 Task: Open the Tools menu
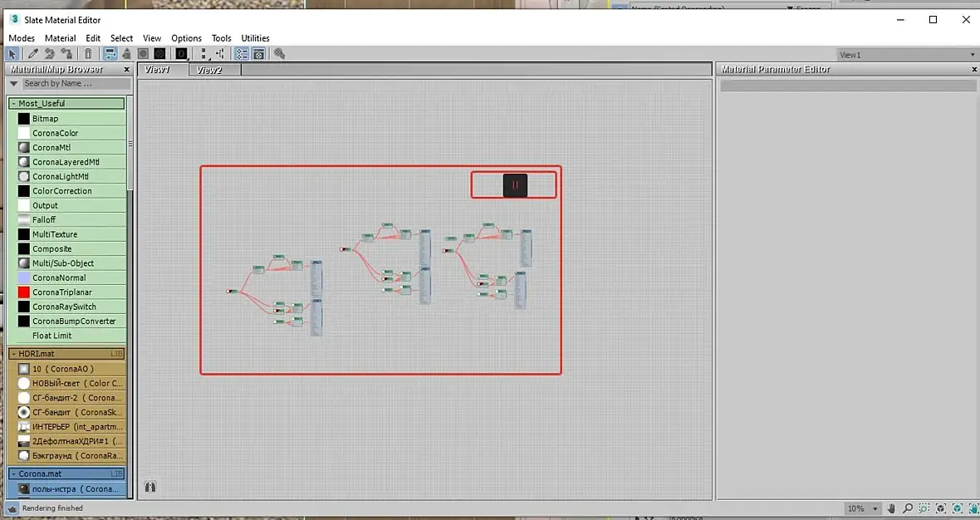click(221, 38)
